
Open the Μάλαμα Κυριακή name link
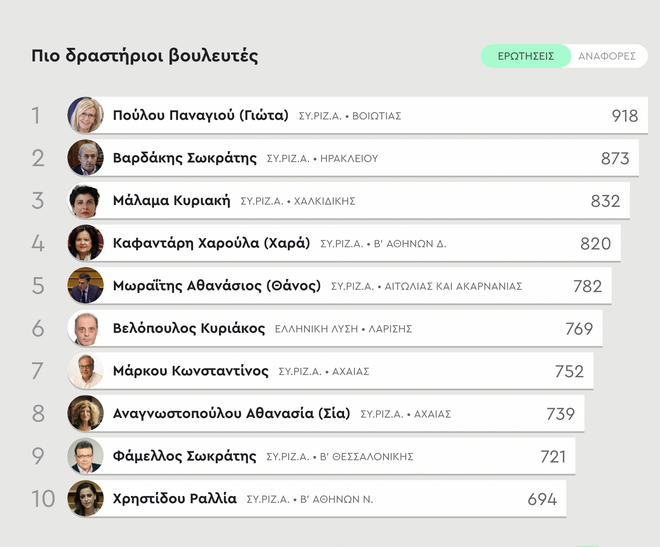pyautogui.click(x=172, y=201)
